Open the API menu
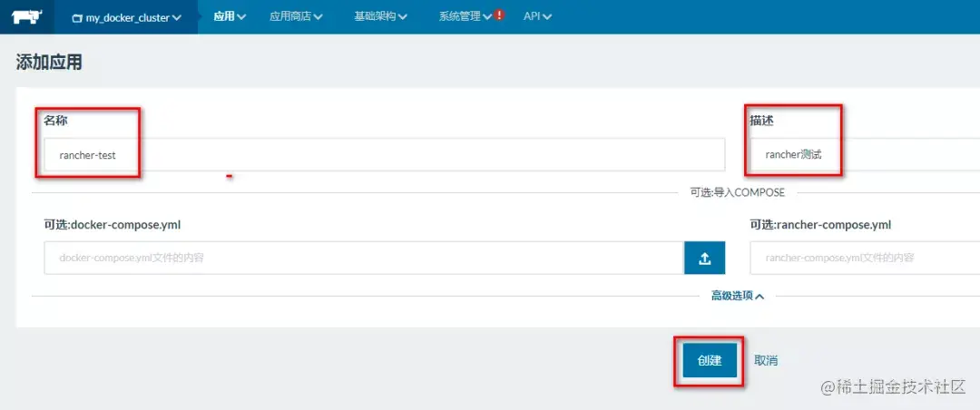 tap(537, 17)
